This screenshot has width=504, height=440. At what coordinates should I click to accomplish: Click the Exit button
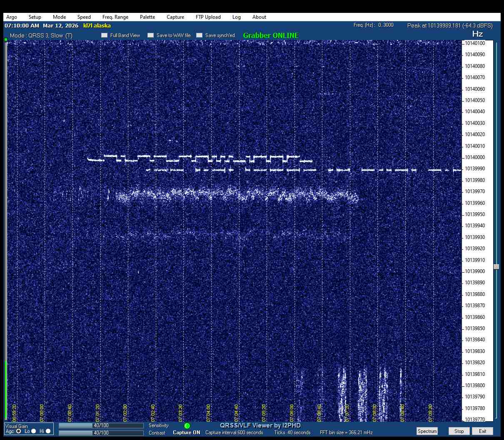(x=482, y=431)
